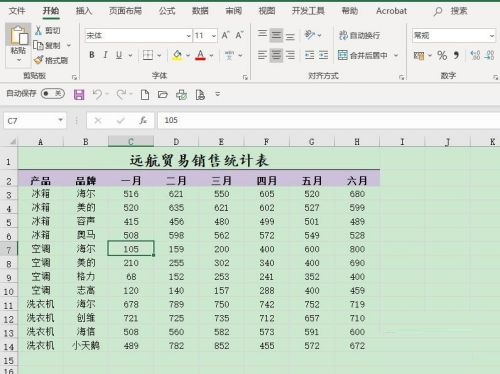Select the Format Painter brush

(39, 60)
